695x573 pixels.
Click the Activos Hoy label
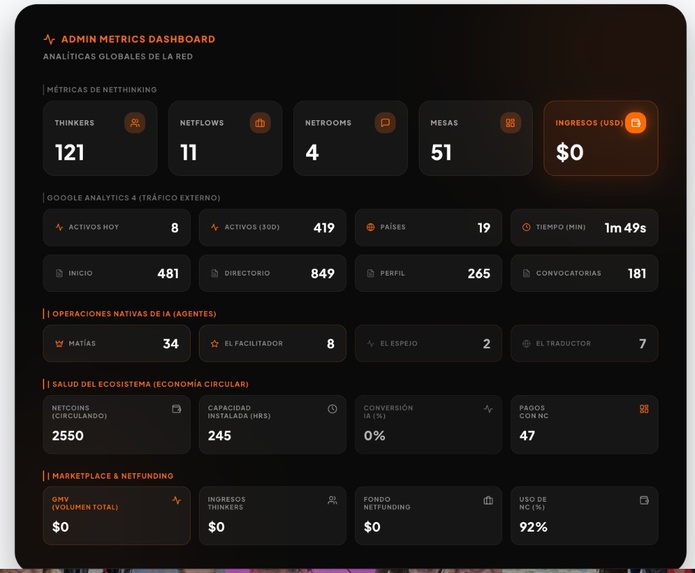click(x=94, y=227)
